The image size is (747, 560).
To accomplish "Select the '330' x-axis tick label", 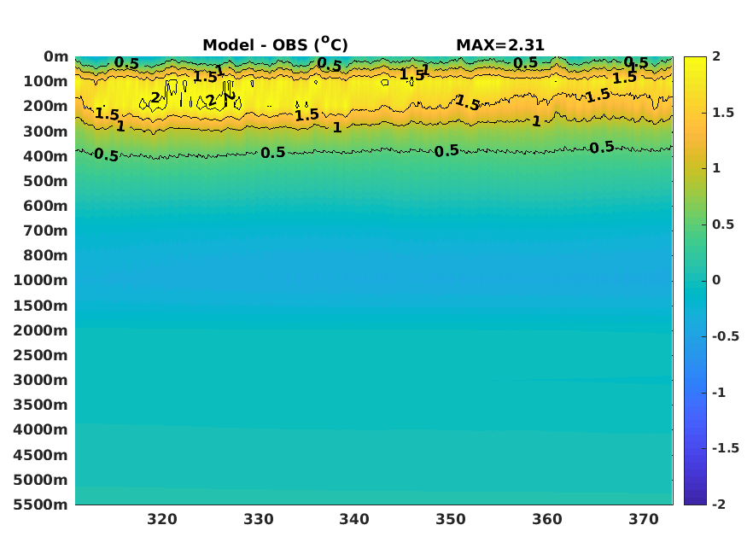I will pos(259,519).
